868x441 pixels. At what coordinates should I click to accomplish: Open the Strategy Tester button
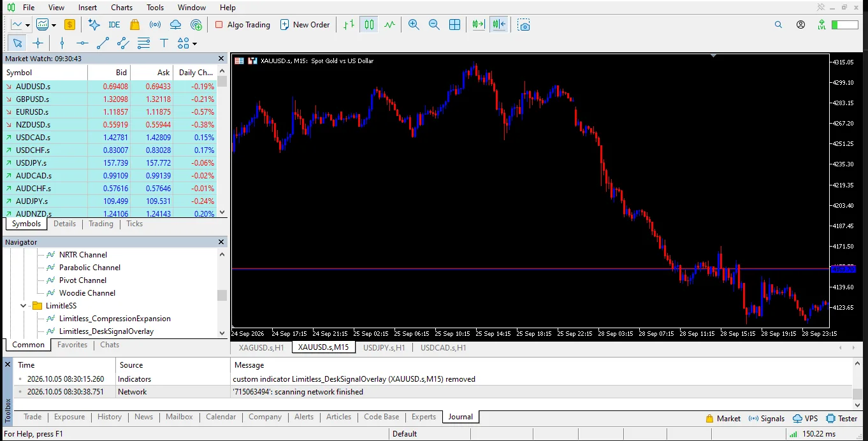tap(841, 419)
